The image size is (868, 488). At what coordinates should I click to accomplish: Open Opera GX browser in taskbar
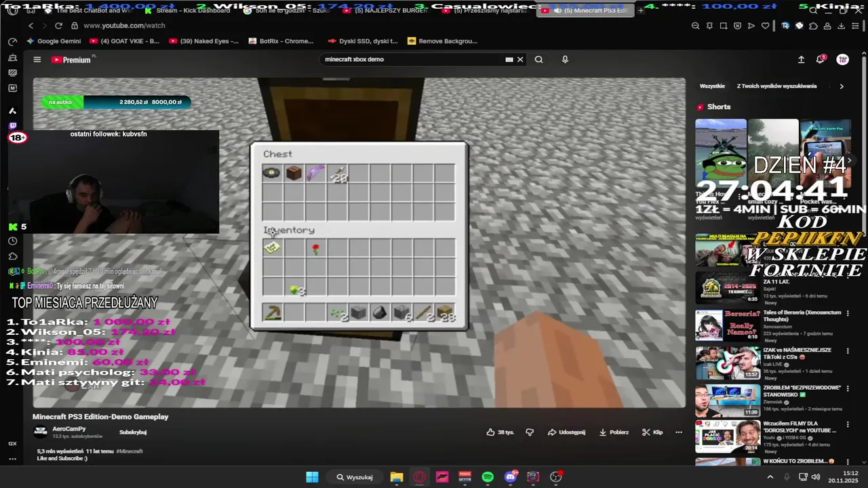pos(419,477)
